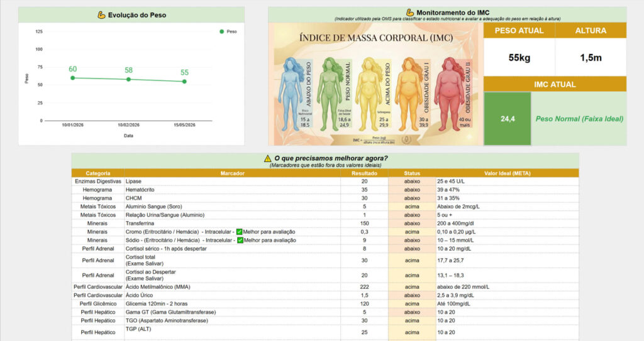Screen dimensions: 644x341
Task: Click the Perfil Glicêmico category cell
Action: pos(97,304)
